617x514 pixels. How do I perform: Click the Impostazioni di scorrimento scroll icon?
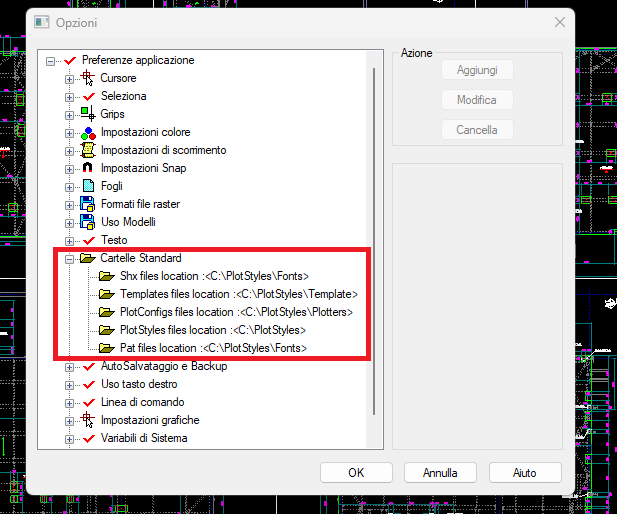click(x=88, y=150)
